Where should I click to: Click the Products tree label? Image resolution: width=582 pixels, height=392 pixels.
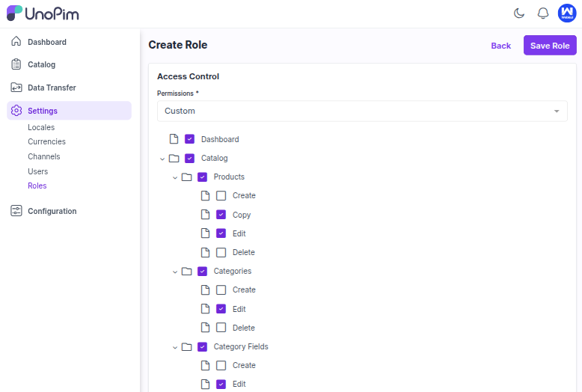[x=229, y=177]
